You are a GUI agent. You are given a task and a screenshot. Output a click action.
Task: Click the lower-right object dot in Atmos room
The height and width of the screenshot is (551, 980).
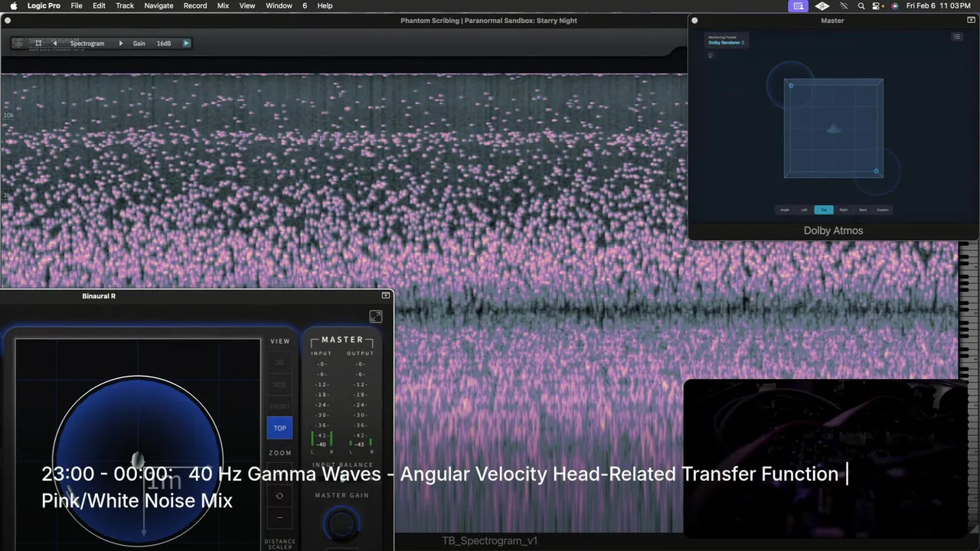point(876,171)
